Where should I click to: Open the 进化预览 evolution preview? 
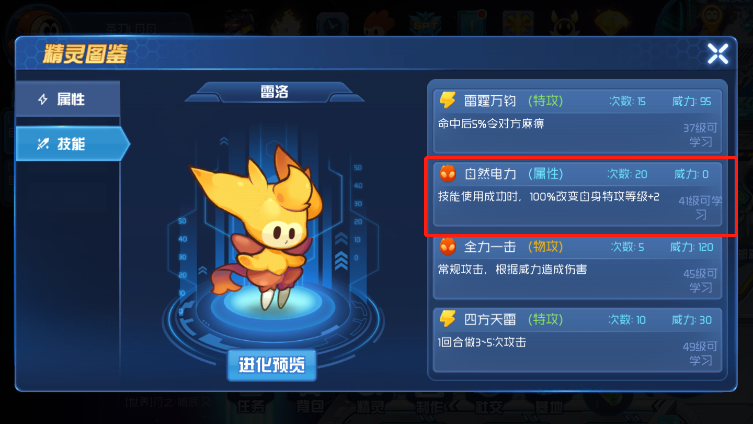(x=271, y=365)
